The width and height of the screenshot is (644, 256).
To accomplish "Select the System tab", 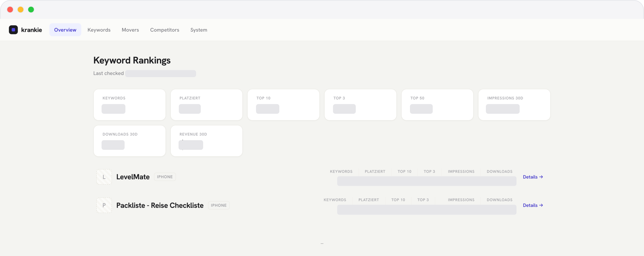I will (x=199, y=30).
